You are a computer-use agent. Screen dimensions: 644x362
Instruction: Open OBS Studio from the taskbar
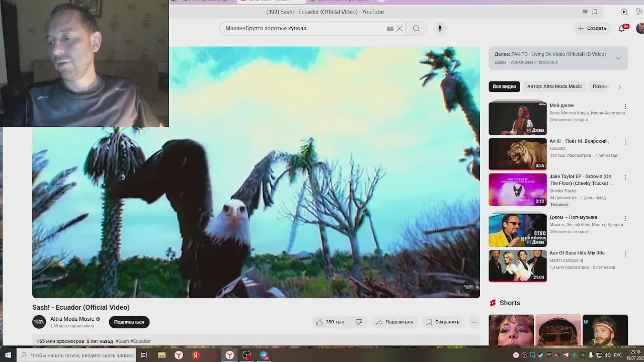tap(247, 355)
